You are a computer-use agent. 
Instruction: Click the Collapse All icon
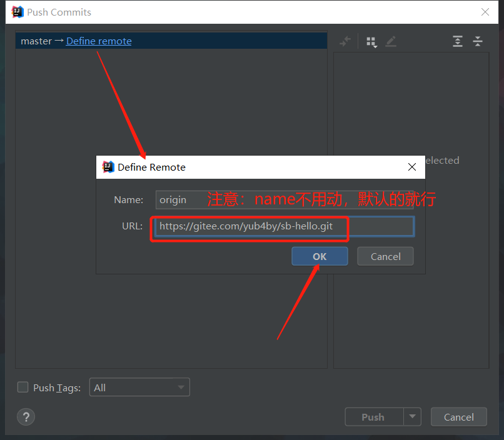click(x=478, y=42)
